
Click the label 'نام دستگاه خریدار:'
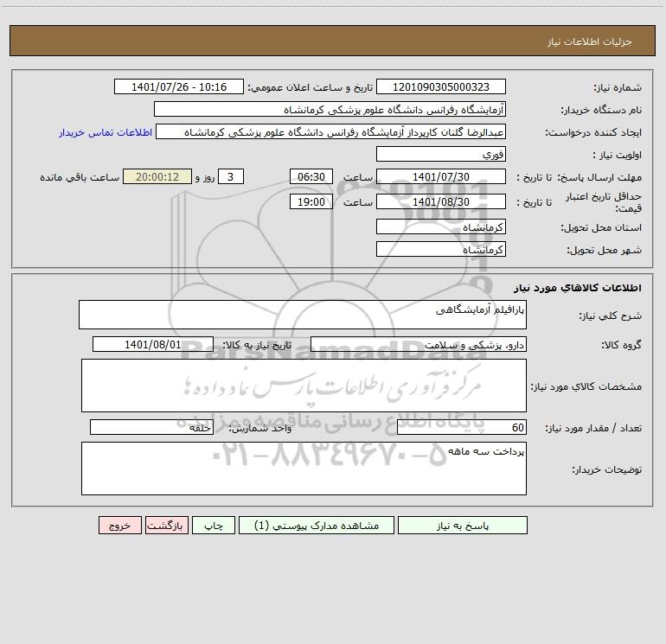601,110
